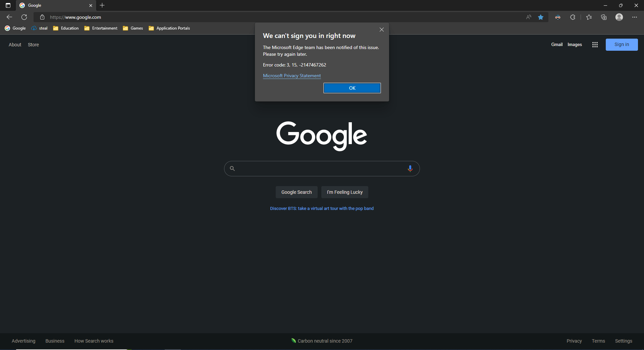The width and height of the screenshot is (644, 350).
Task: Click the browser back arrow
Action: click(9, 17)
